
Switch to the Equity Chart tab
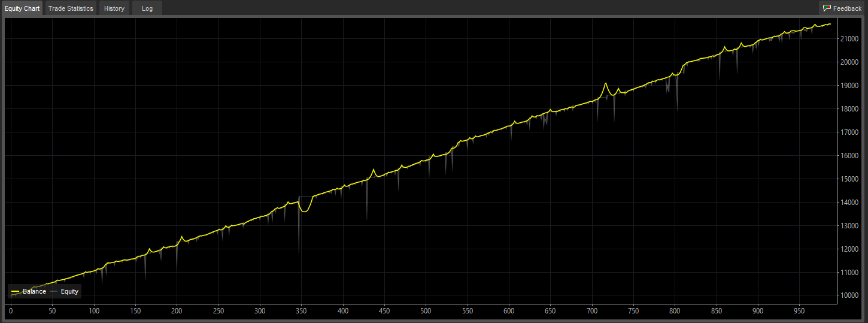point(22,8)
